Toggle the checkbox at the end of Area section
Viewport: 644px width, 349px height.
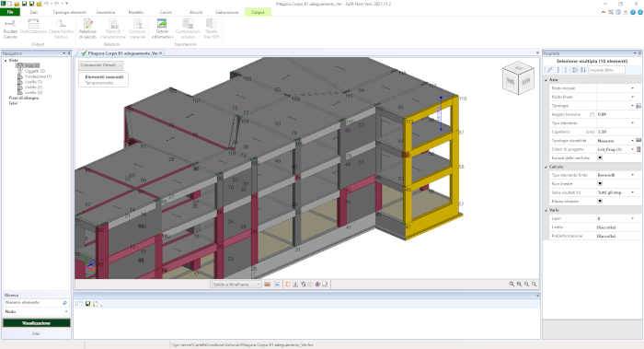point(600,157)
